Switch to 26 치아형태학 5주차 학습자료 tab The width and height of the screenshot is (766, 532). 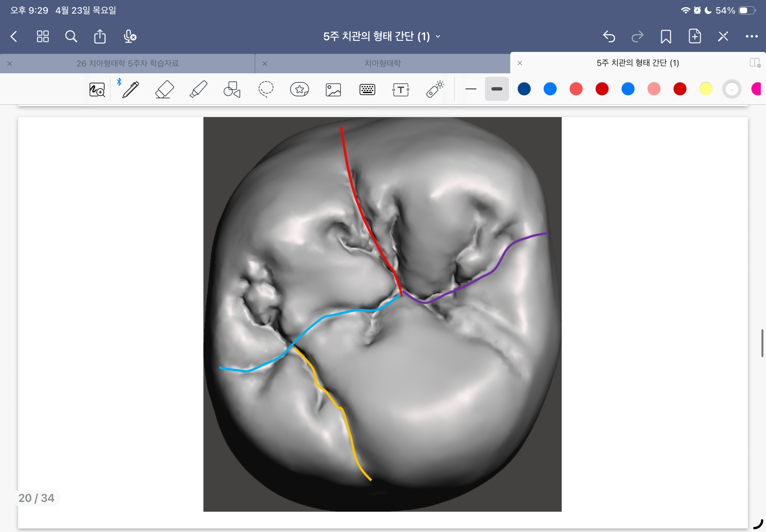127,63
